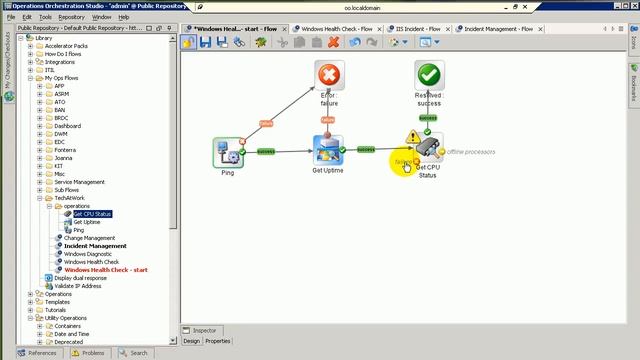This screenshot has height=360, width=640.
Task: Select the Change Management flow
Action: 89,238
